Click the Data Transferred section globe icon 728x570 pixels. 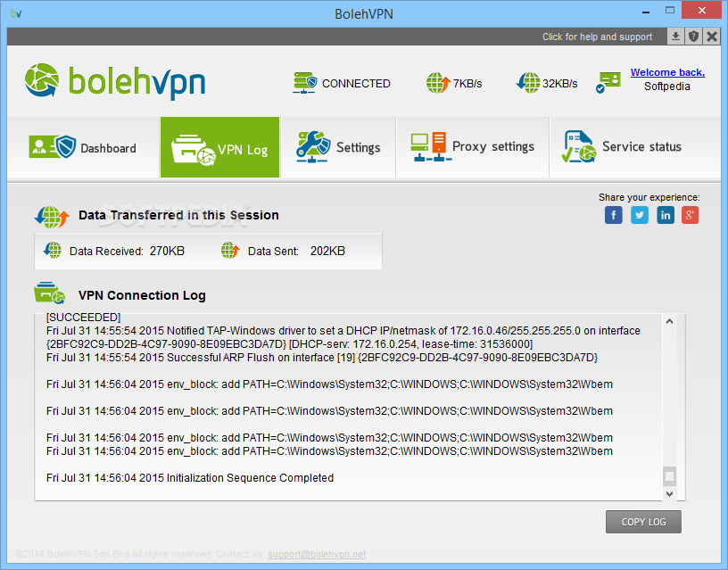[x=52, y=216]
